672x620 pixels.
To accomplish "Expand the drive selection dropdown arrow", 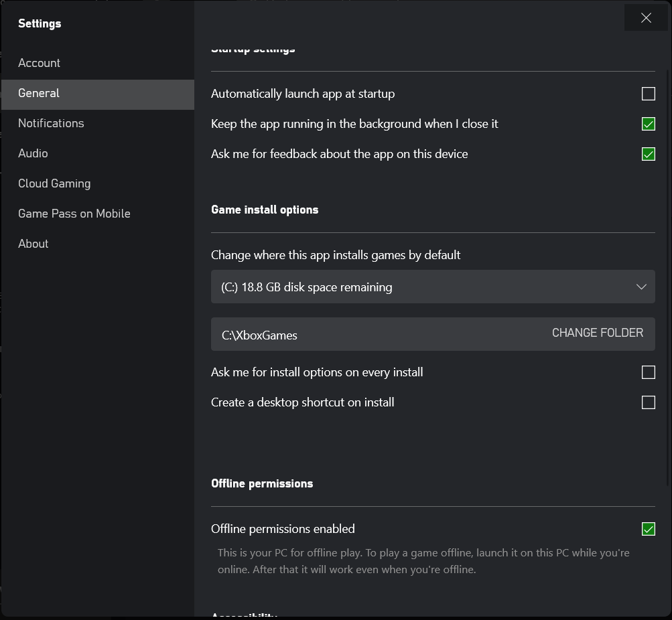I will [x=641, y=287].
